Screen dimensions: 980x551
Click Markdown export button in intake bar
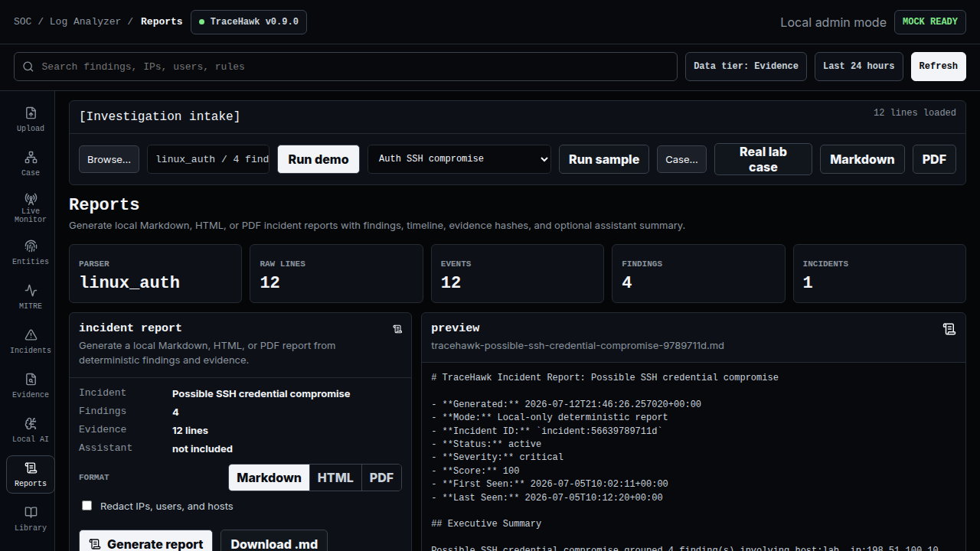[x=862, y=159]
